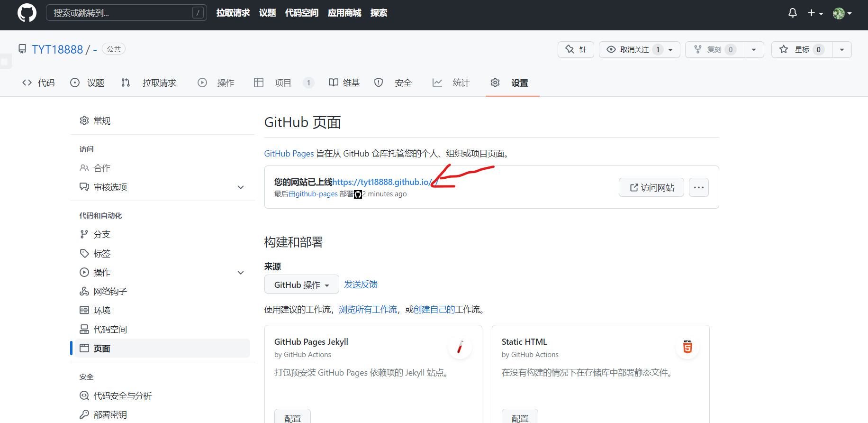Switch to the 操作 repository tab

(x=216, y=83)
